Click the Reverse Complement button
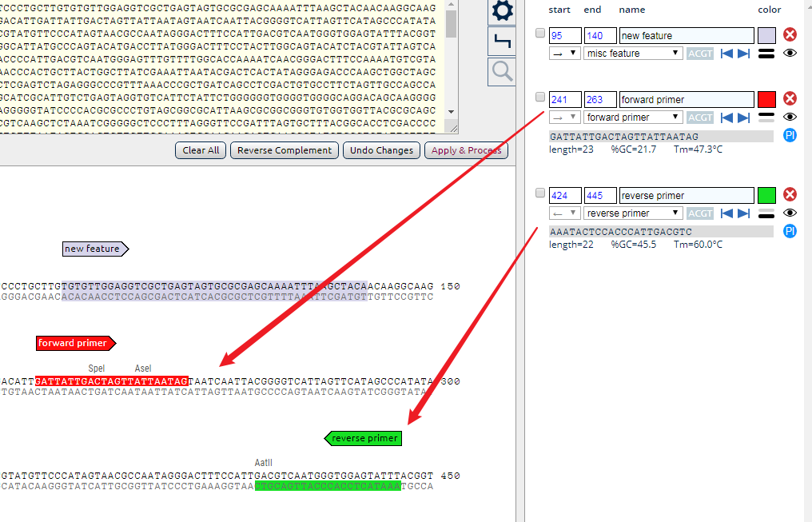The width and height of the screenshot is (812, 522). click(285, 150)
